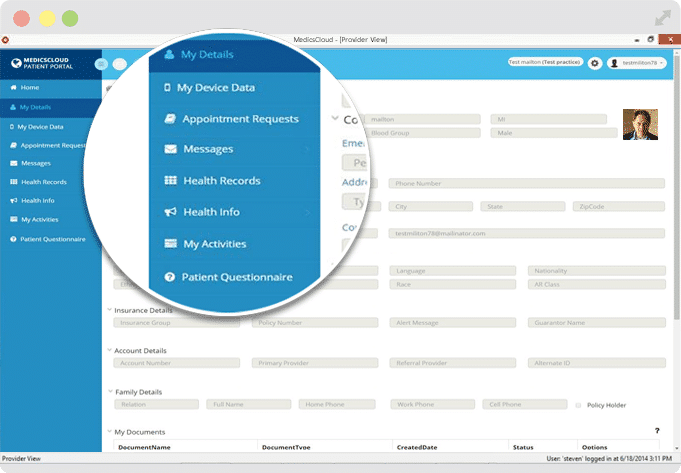Click the Full Name field
Viewport: 681px width, 473px height.
(248, 404)
